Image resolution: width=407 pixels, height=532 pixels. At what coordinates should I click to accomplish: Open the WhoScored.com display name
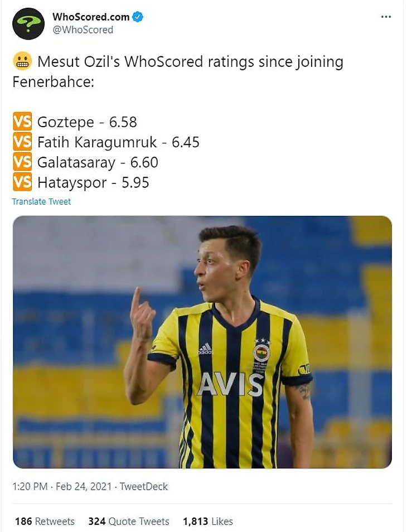[91, 17]
